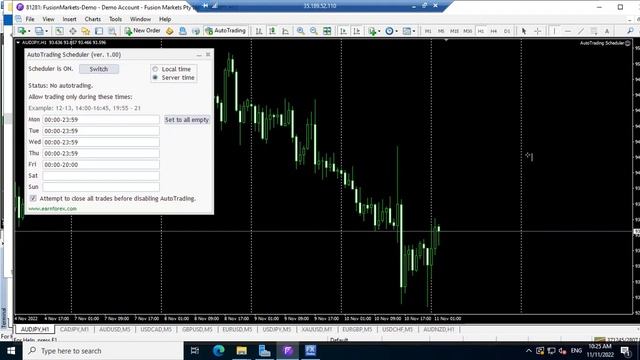Screen dimensions: 640x360
Task: Open the toolbar search magnifier
Action: [x=631, y=31]
